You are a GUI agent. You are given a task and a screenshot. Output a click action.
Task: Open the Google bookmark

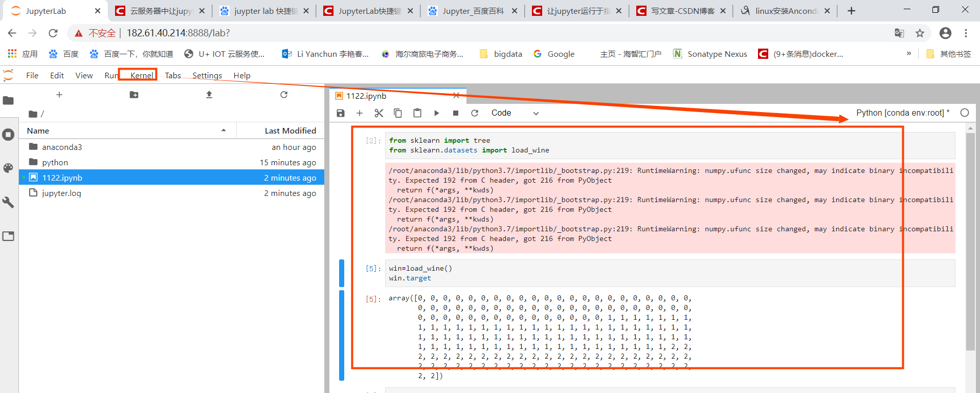[x=554, y=54]
